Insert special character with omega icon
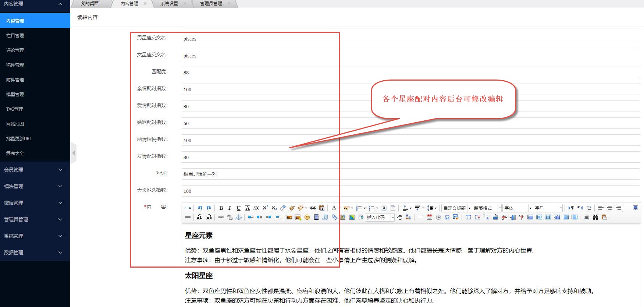Image resolution: width=644 pixels, height=307 pixels. click(447, 218)
